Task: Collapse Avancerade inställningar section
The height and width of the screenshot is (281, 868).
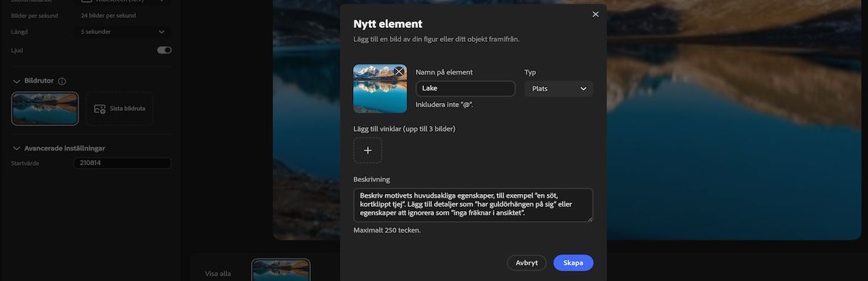Action: (x=17, y=148)
